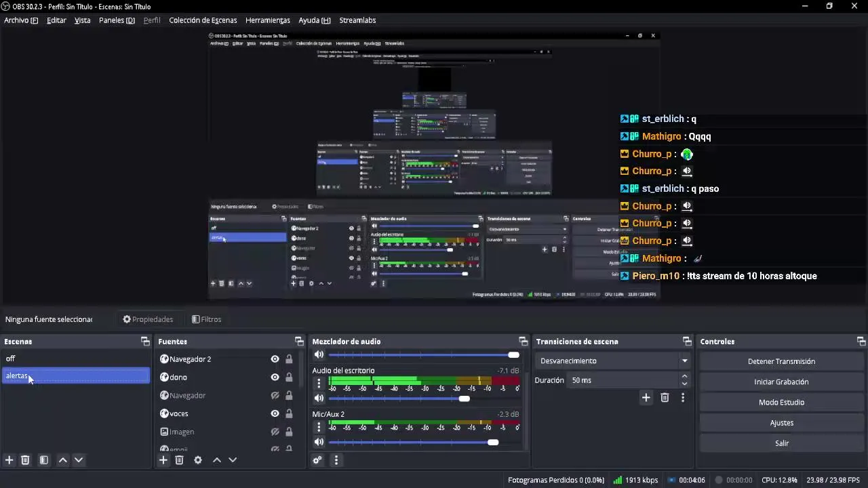Increase Duración with the up stepper
Image resolution: width=868 pixels, height=488 pixels.
[684, 376]
